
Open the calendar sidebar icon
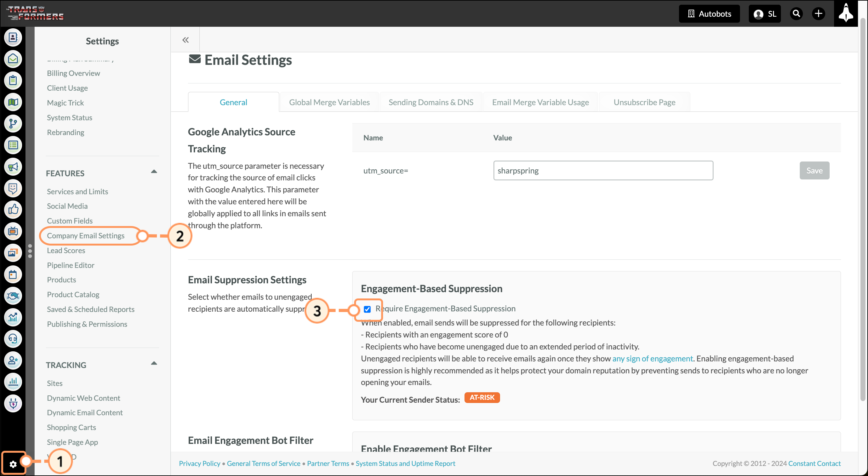click(x=13, y=274)
